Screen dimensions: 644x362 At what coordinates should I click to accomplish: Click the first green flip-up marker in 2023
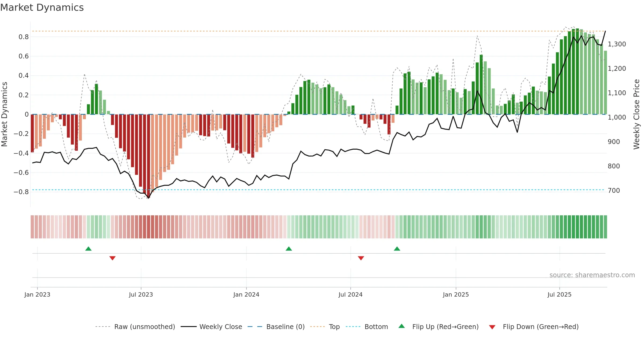(88, 249)
